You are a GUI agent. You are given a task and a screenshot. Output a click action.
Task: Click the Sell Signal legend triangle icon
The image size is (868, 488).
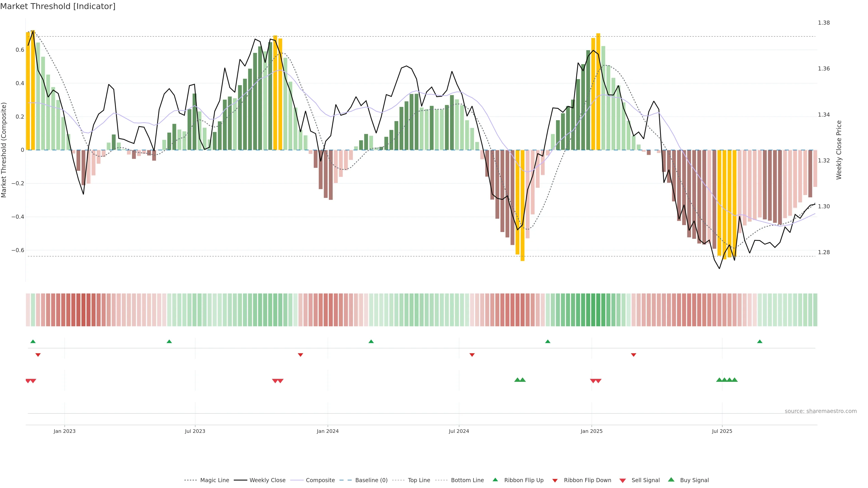[623, 481]
